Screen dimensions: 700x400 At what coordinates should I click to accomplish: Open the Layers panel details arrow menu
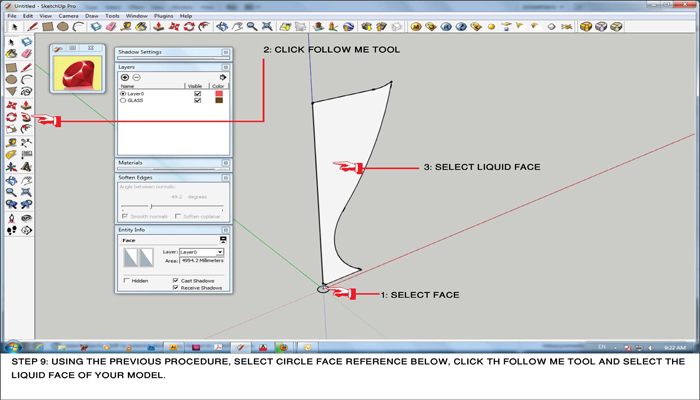tap(223, 77)
